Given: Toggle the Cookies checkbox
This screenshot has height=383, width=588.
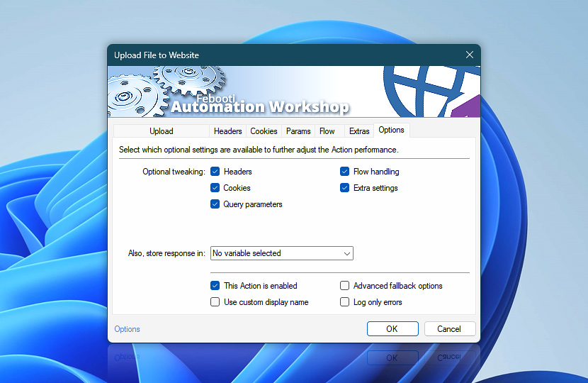Looking at the screenshot, I should point(215,188).
